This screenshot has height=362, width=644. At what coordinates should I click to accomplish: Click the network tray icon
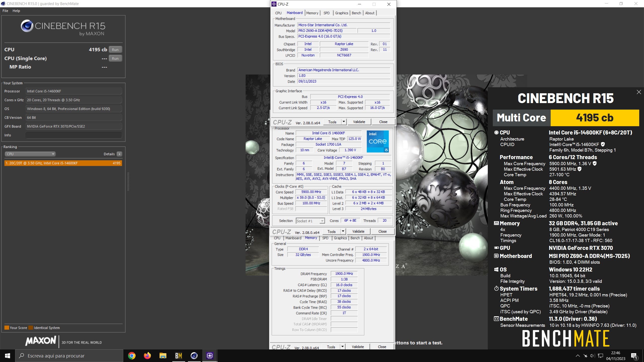click(x=600, y=356)
